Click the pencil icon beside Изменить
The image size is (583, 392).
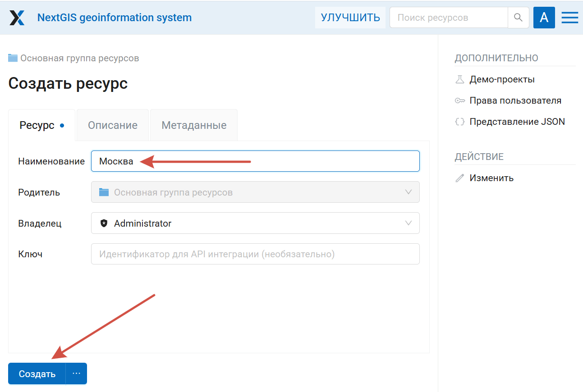[x=459, y=178]
